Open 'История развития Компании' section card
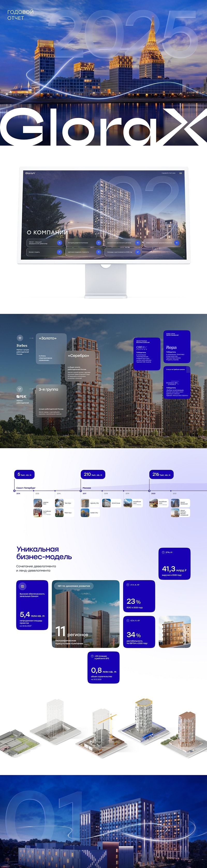 point(84,243)
